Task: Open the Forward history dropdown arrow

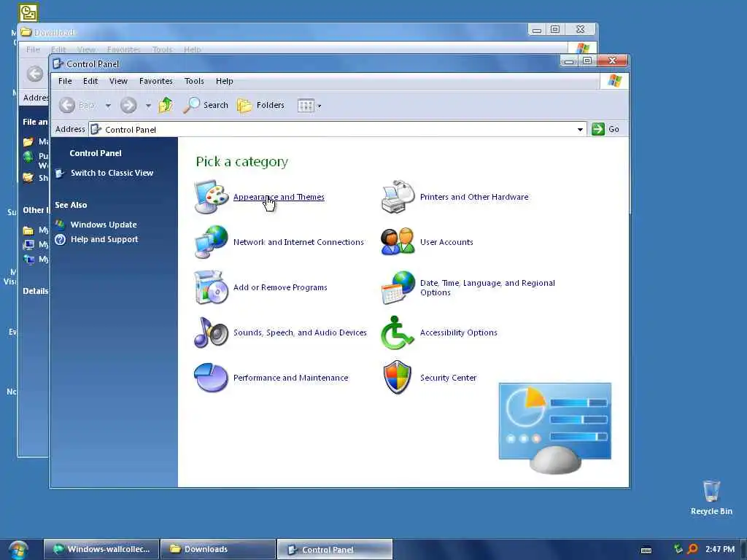Action: (x=148, y=106)
